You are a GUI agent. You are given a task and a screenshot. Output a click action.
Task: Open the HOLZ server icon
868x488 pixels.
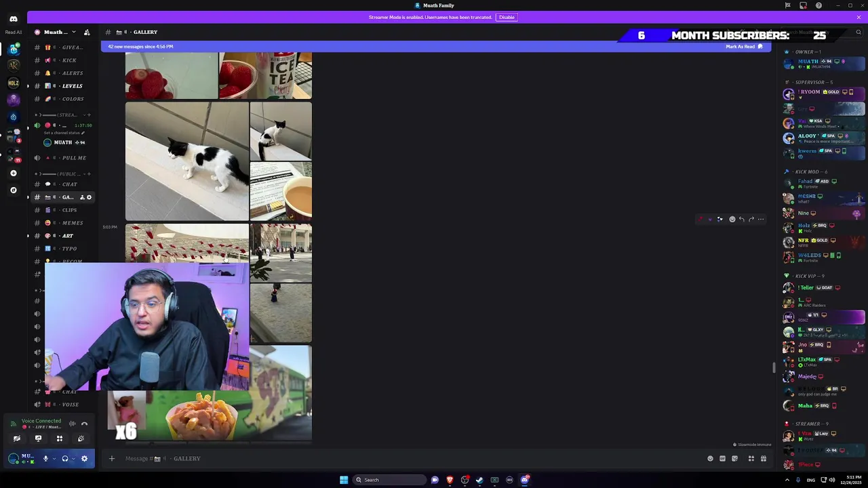(x=13, y=83)
